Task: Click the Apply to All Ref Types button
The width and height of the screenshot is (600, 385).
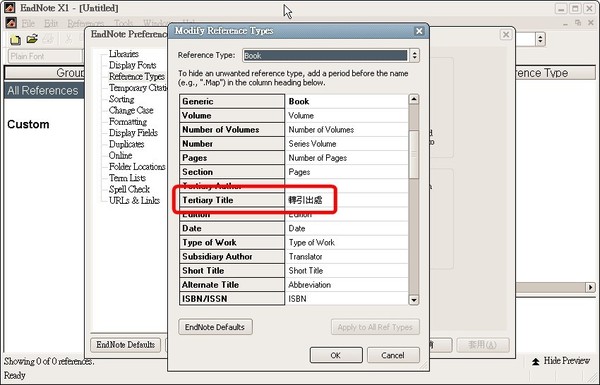Action: coord(375,327)
